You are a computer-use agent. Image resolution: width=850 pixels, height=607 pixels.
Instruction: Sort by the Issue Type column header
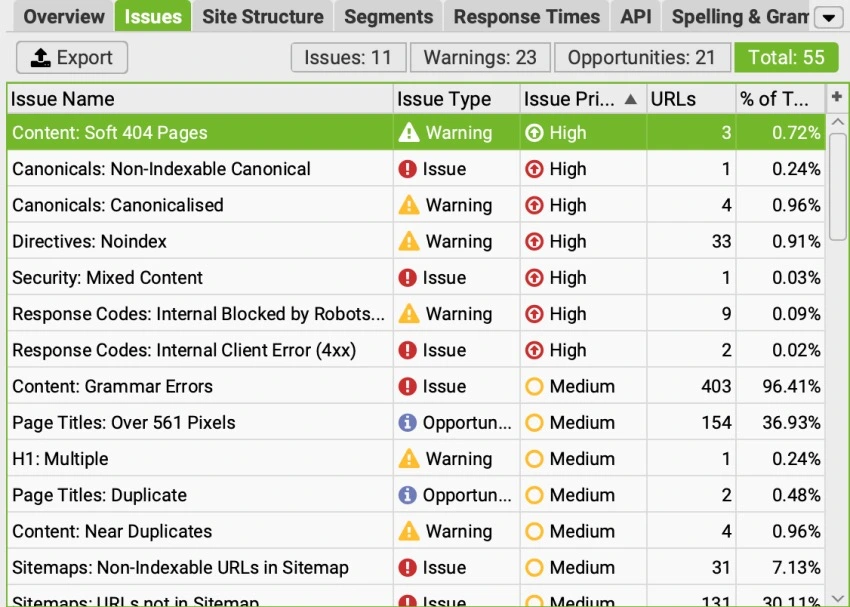click(456, 99)
